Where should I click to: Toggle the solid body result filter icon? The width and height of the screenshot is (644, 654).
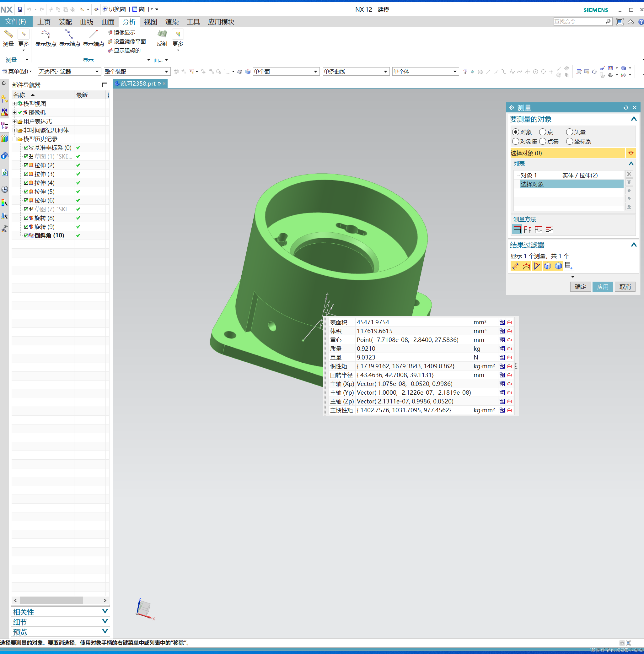[558, 266]
